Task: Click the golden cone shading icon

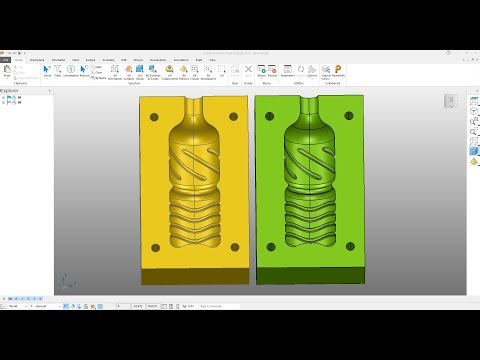Action: tap(474, 162)
